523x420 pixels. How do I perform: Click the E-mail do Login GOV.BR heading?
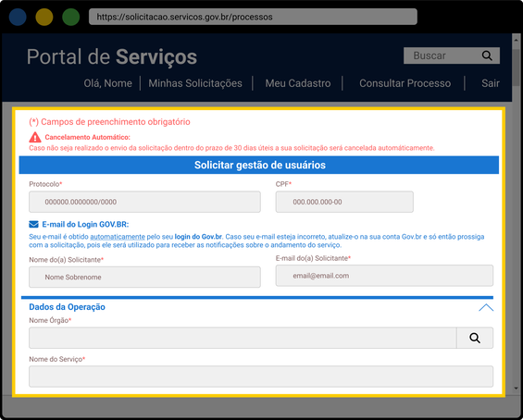(x=85, y=224)
